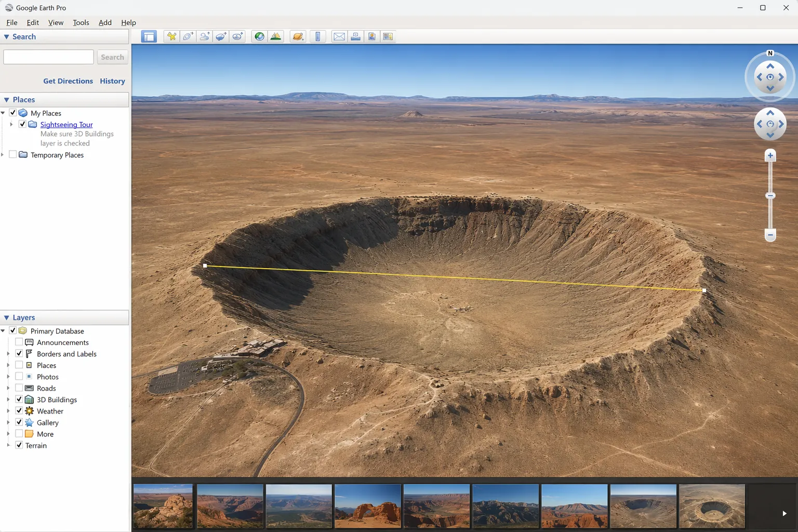Image resolution: width=798 pixels, height=532 pixels.
Task: Collapse the Search panel triangle
Action: (x=6, y=37)
